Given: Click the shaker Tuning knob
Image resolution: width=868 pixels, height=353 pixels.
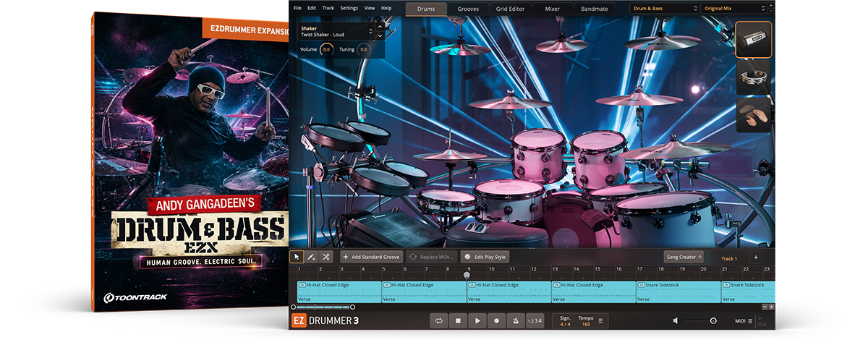Looking at the screenshot, I should (363, 49).
